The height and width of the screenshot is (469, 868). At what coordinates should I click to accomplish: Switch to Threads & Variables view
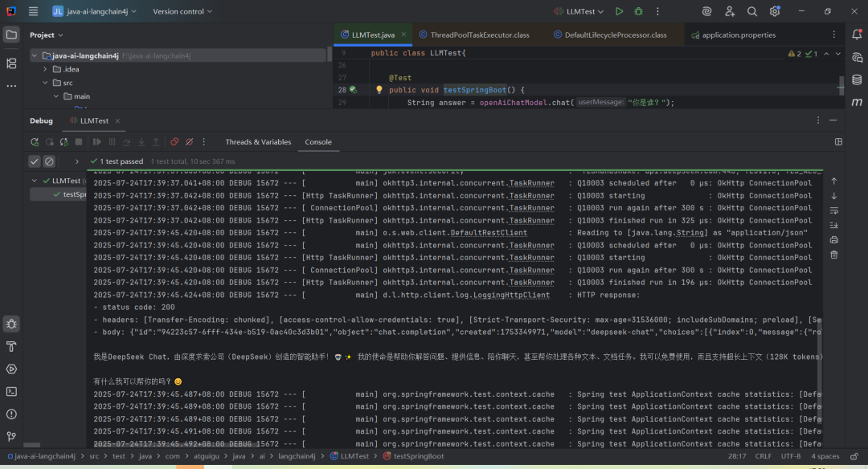point(258,141)
